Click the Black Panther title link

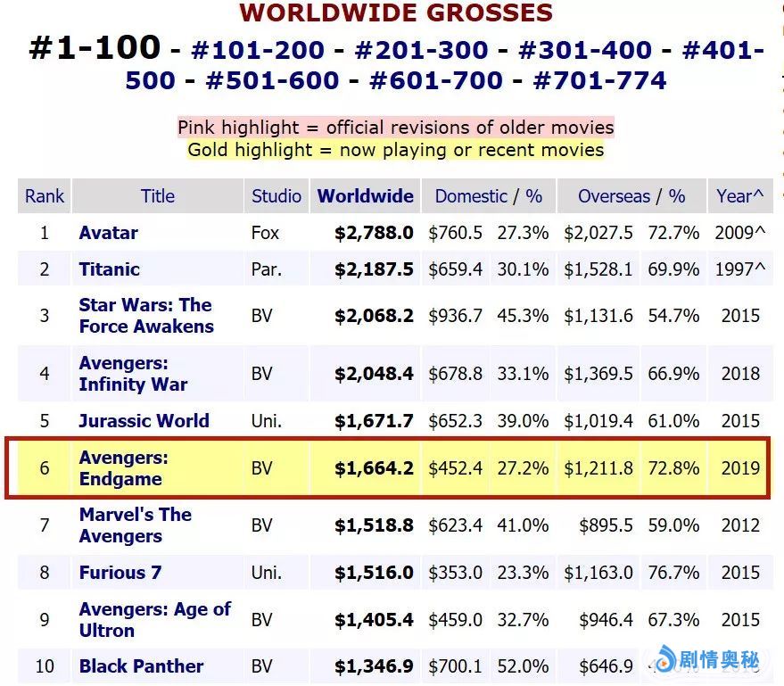pyautogui.click(x=141, y=666)
